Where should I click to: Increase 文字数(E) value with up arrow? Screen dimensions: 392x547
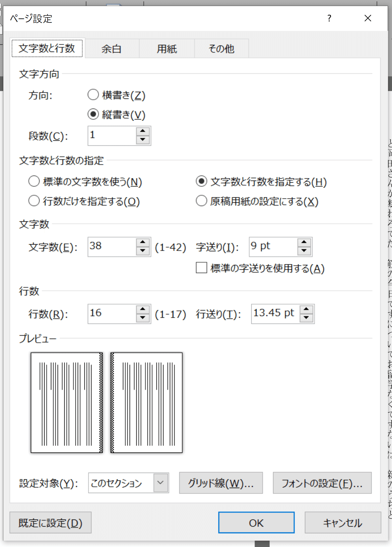(x=143, y=242)
